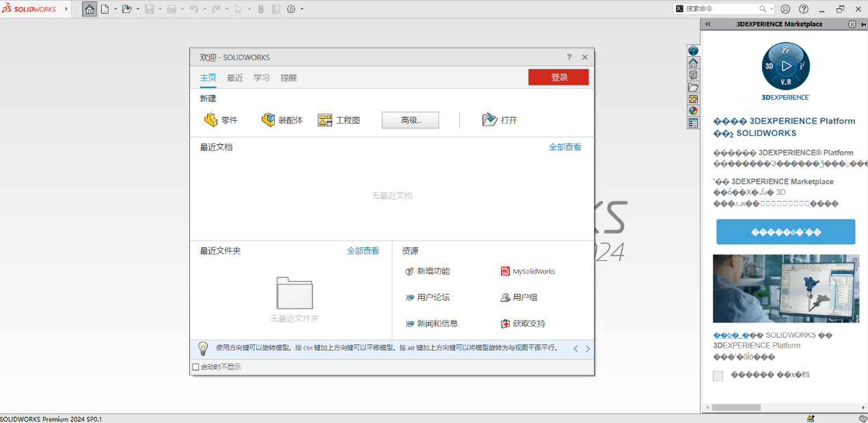The width and height of the screenshot is (868, 423).
Task: Toggle the 启动时不显示 checkbox
Action: [x=196, y=367]
